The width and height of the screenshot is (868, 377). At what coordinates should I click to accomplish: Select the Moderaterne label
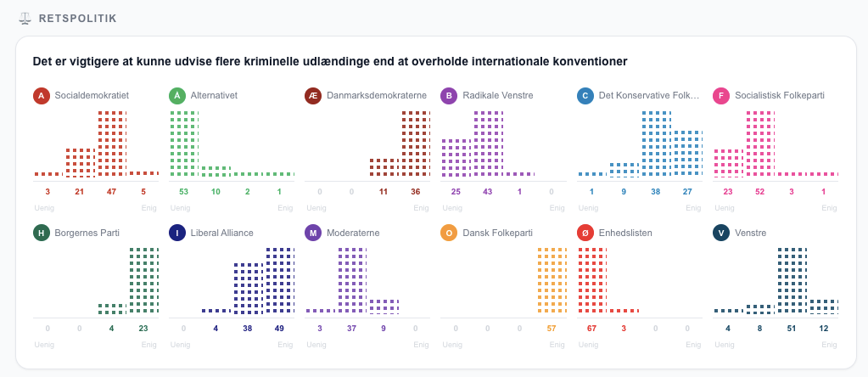[x=353, y=233]
